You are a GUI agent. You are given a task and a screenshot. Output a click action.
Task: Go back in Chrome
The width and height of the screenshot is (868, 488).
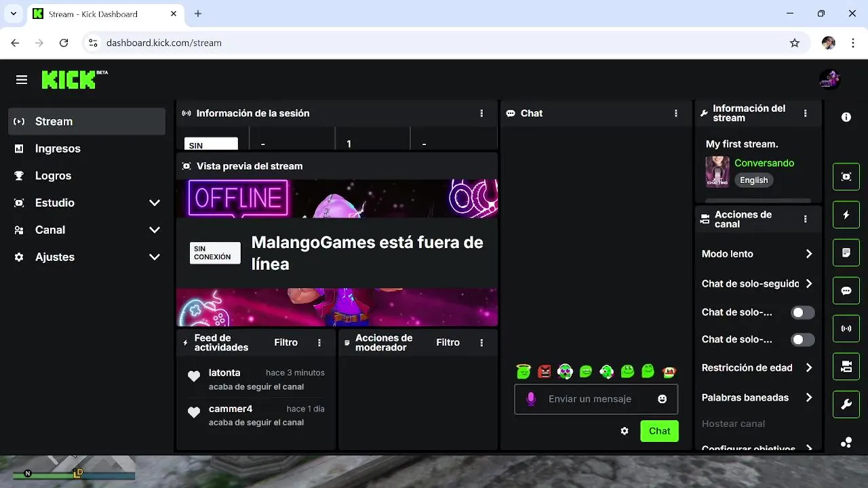pos(15,43)
